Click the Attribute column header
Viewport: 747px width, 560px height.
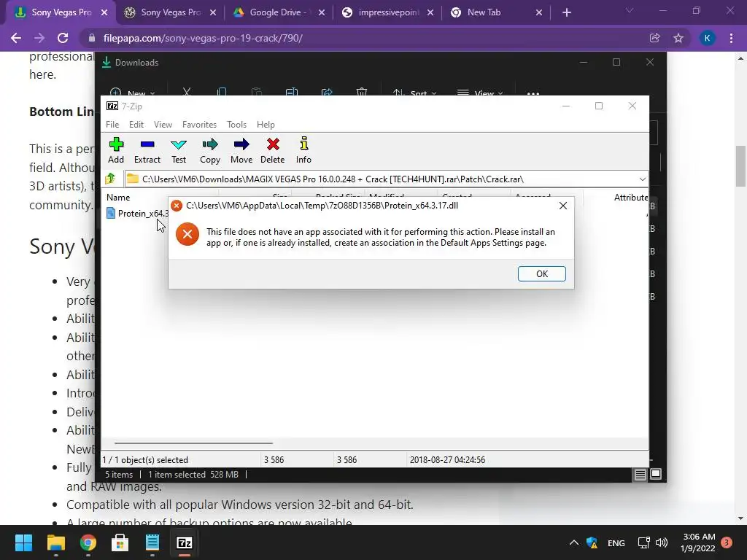[631, 197]
